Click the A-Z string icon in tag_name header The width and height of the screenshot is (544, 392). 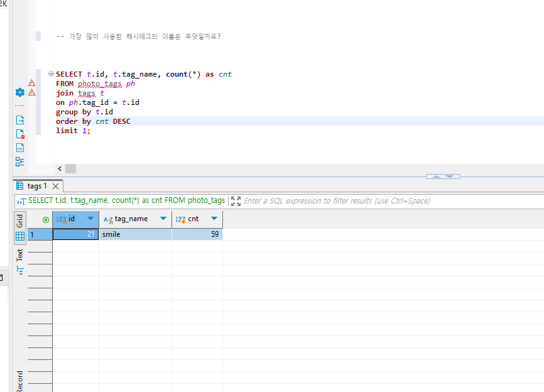click(108, 220)
